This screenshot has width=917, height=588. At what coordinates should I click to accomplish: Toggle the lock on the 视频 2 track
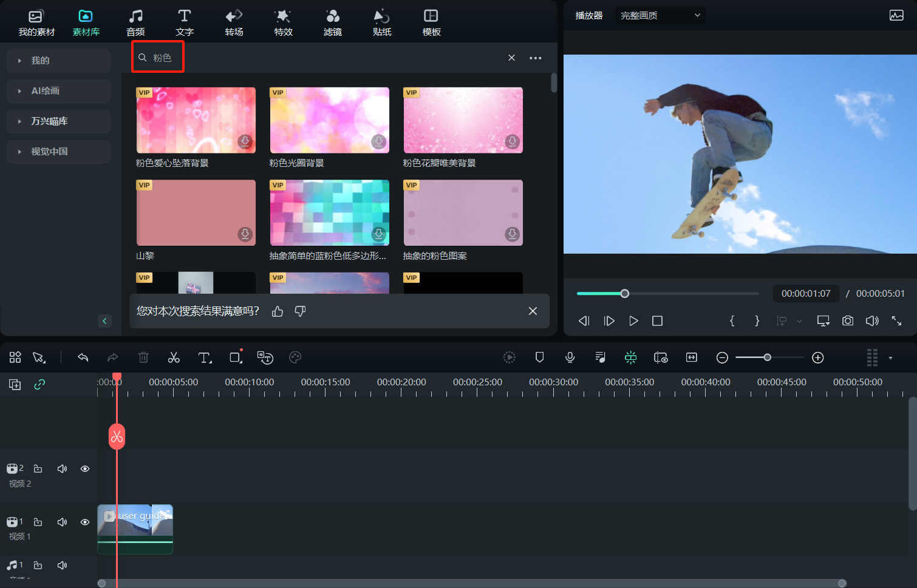pyautogui.click(x=38, y=468)
